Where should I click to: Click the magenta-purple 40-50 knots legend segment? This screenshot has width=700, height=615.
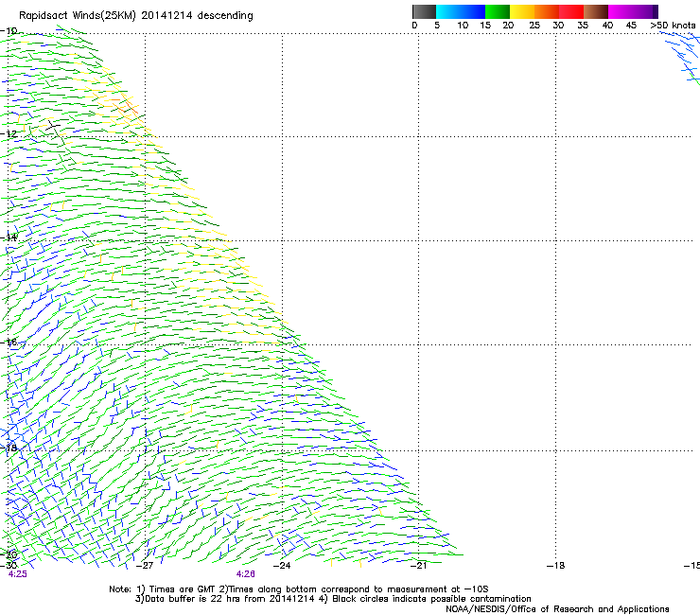click(x=633, y=11)
